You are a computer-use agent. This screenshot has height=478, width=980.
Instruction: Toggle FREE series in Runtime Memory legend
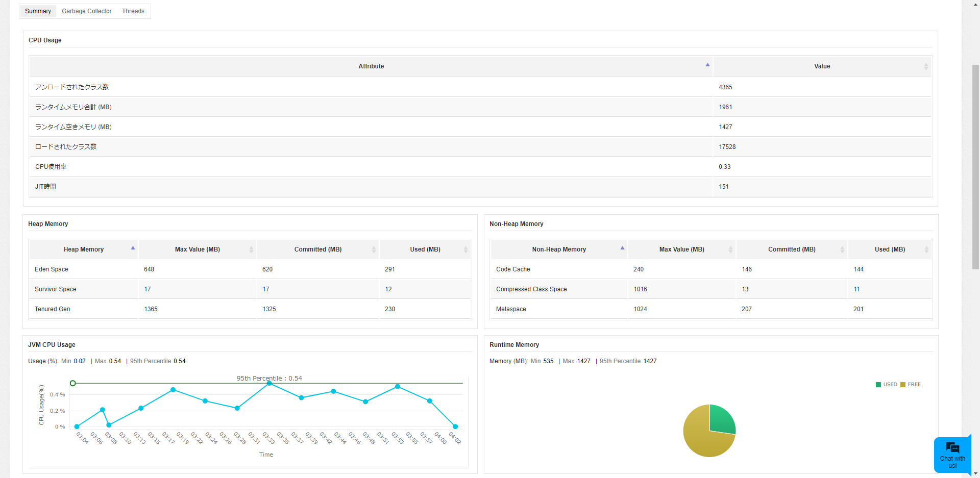911,385
